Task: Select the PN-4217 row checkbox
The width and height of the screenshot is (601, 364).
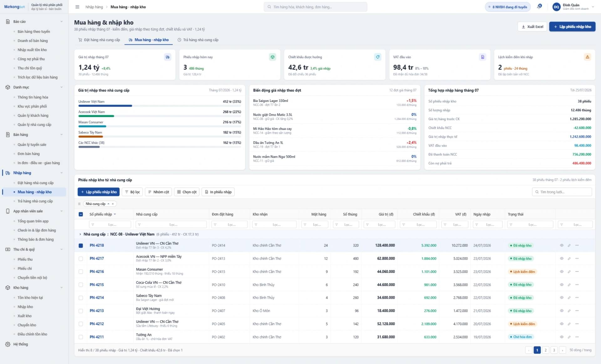Action: (81, 259)
